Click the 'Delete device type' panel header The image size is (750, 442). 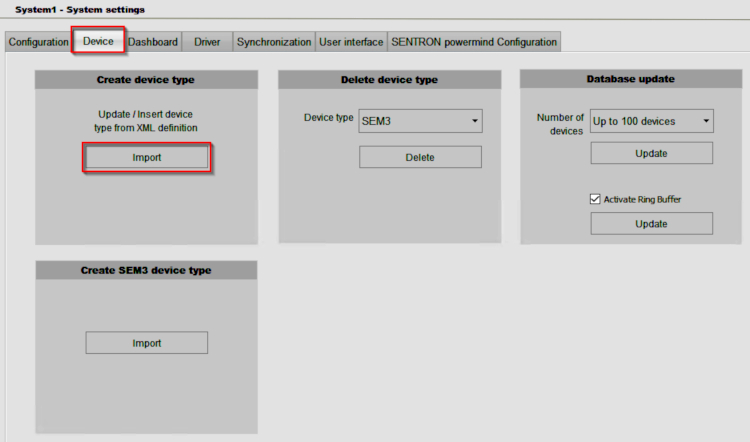coord(389,80)
